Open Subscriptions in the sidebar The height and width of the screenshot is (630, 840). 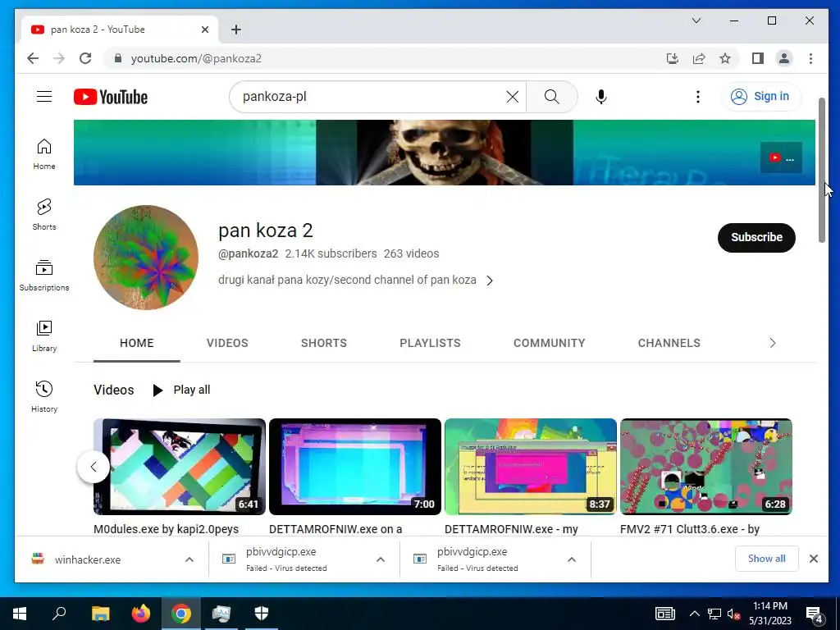pyautogui.click(x=44, y=276)
